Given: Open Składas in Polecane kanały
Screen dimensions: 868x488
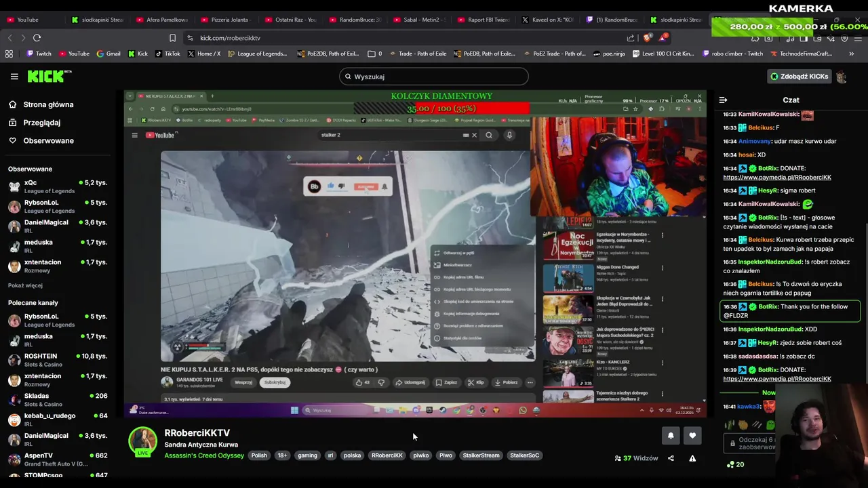Looking at the screenshot, I should (58, 400).
